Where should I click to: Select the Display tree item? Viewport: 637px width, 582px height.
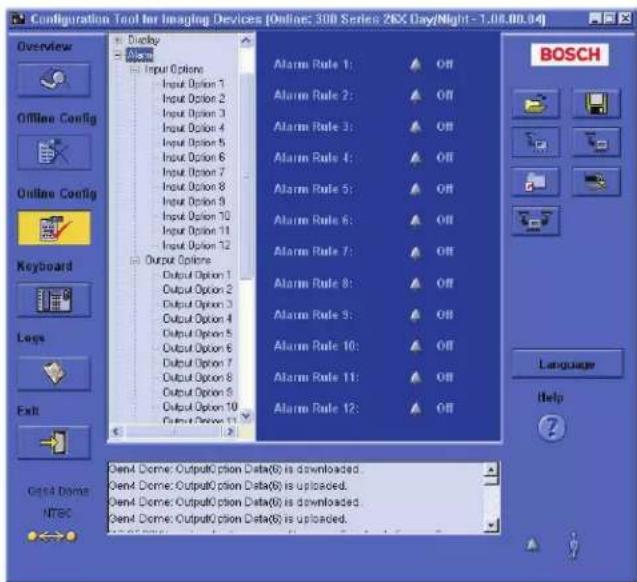pyautogui.click(x=144, y=40)
